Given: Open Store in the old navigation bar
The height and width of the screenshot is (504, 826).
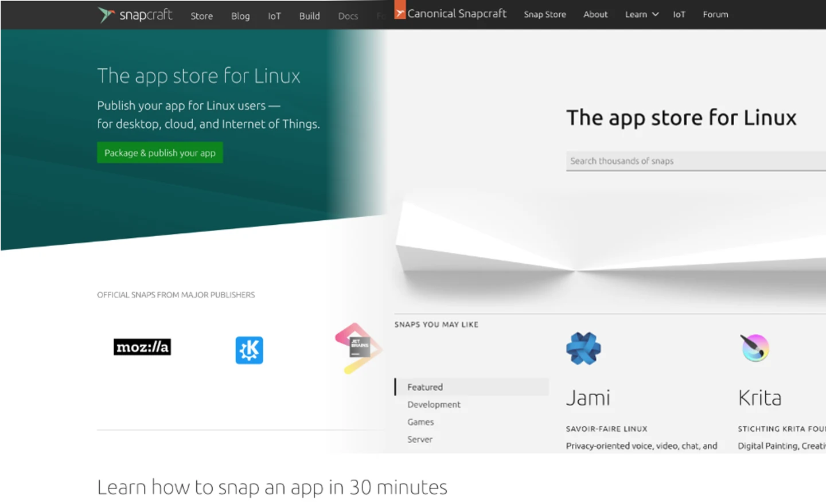Looking at the screenshot, I should pyautogui.click(x=201, y=16).
